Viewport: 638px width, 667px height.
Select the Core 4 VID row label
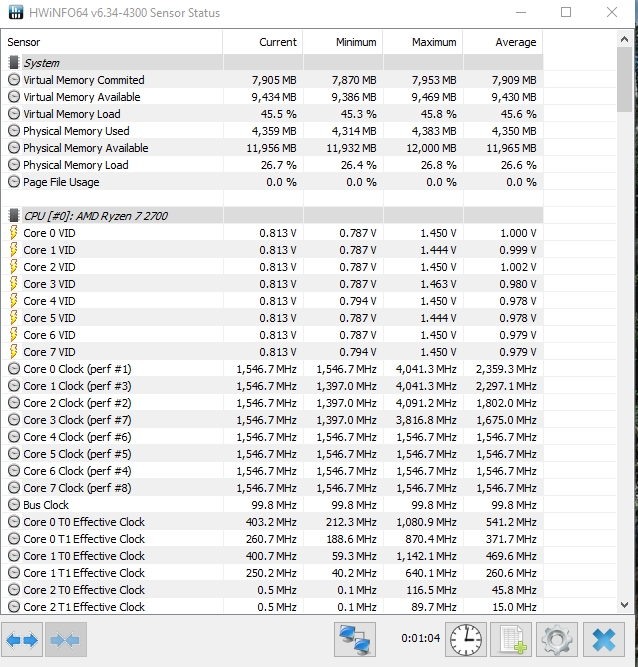[x=49, y=301]
